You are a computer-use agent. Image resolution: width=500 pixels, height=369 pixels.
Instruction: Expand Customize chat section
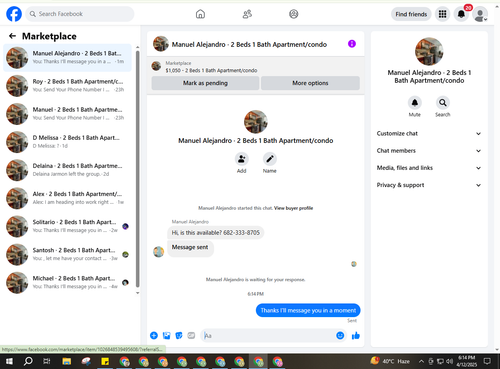pyautogui.click(x=429, y=134)
